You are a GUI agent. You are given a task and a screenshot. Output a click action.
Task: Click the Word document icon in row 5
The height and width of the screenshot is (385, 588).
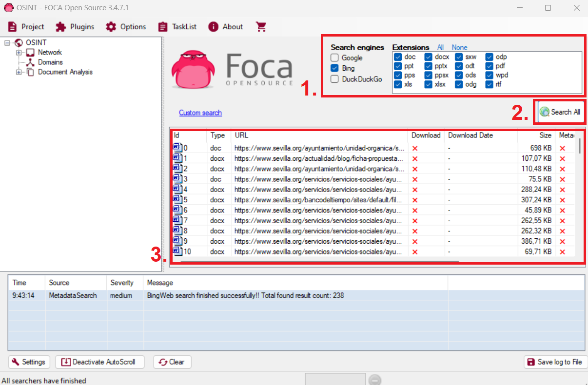tap(177, 200)
